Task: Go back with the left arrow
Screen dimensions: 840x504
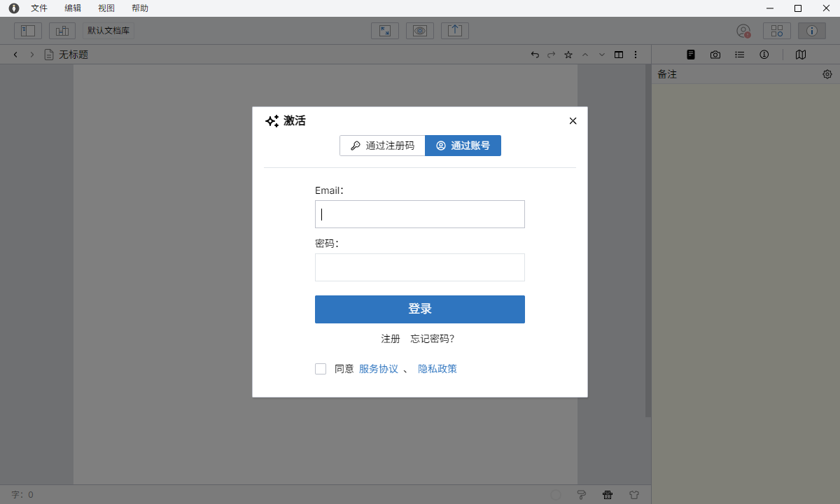Action: point(15,55)
